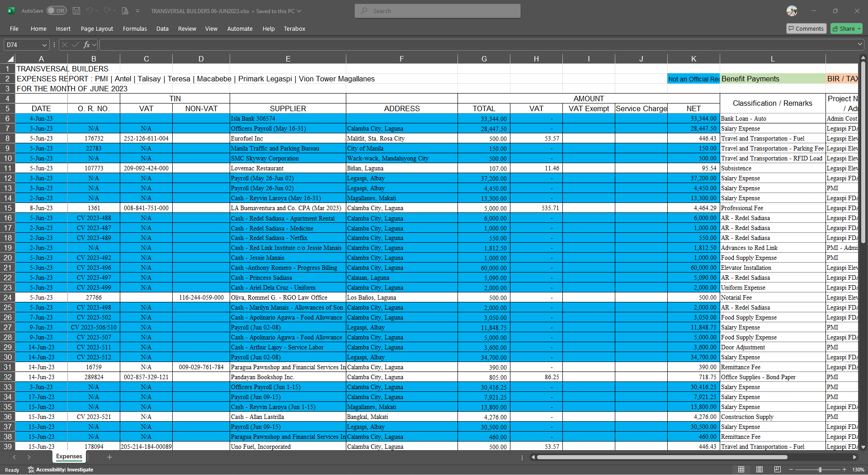This screenshot has width=868, height=475.
Task: Select column E header
Action: pos(288,59)
